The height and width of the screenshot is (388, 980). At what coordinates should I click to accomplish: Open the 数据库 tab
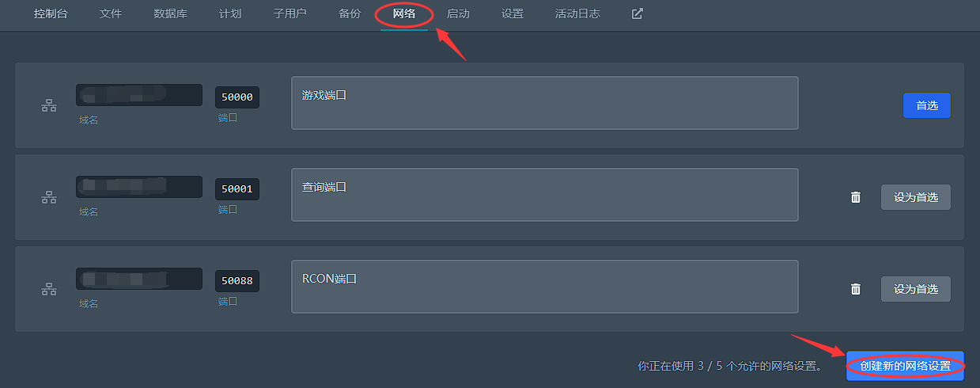170,14
